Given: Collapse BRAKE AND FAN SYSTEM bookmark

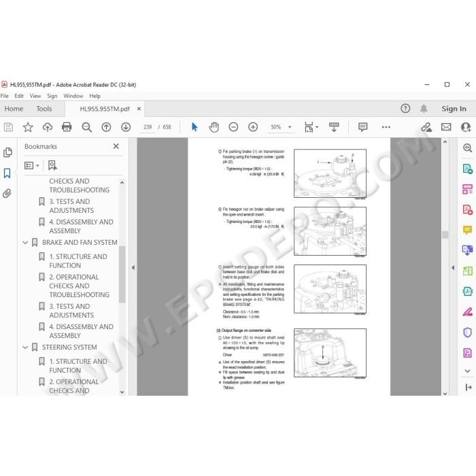Looking at the screenshot, I should click(26, 243).
